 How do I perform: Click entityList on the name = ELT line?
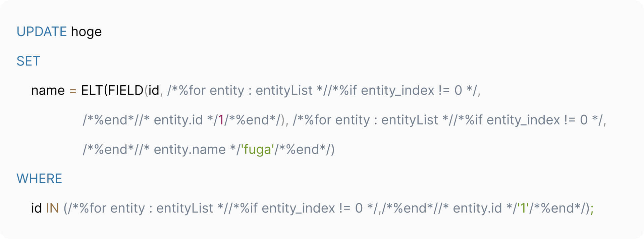(x=284, y=90)
